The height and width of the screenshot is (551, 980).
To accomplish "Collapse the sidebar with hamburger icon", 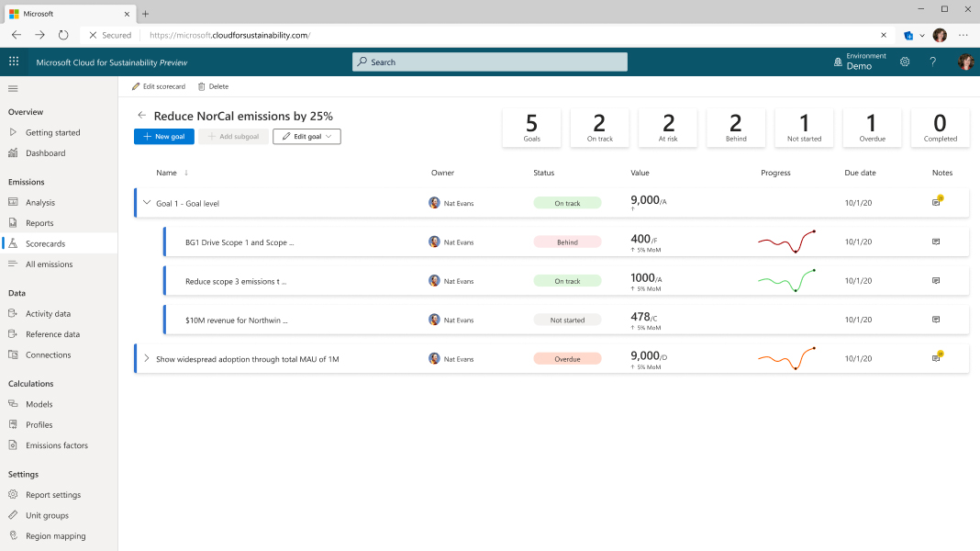I will coord(13,89).
